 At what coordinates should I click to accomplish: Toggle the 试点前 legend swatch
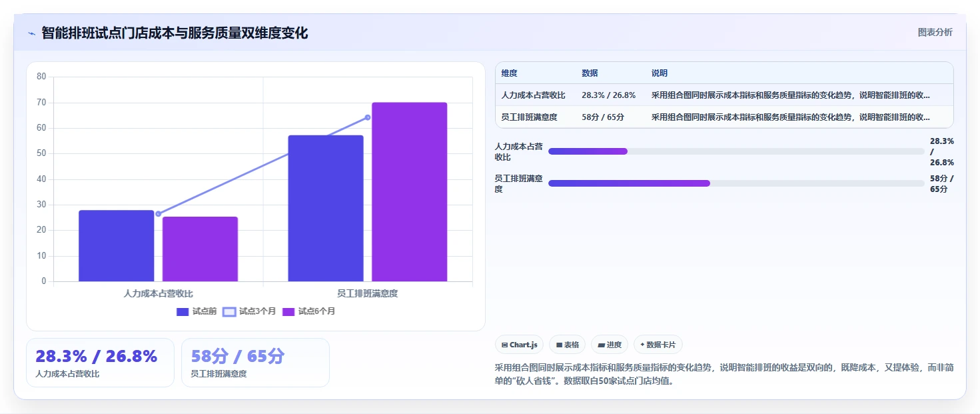tap(183, 311)
